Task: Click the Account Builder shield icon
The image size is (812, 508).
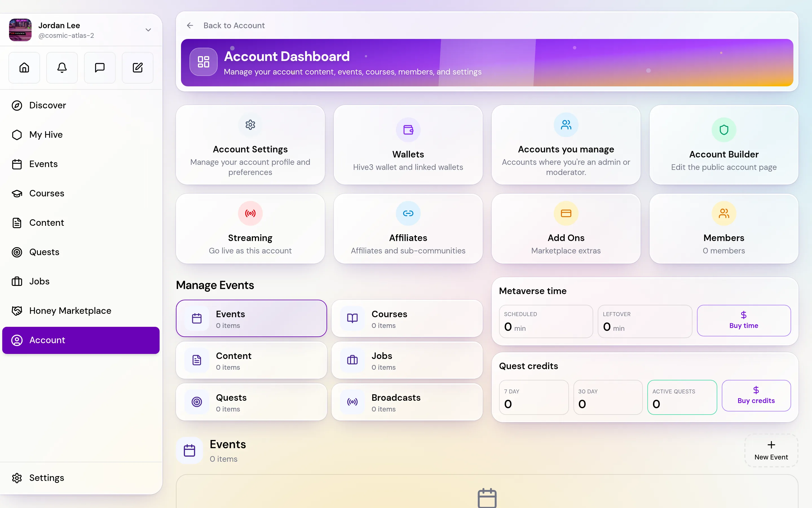Action: click(x=724, y=130)
